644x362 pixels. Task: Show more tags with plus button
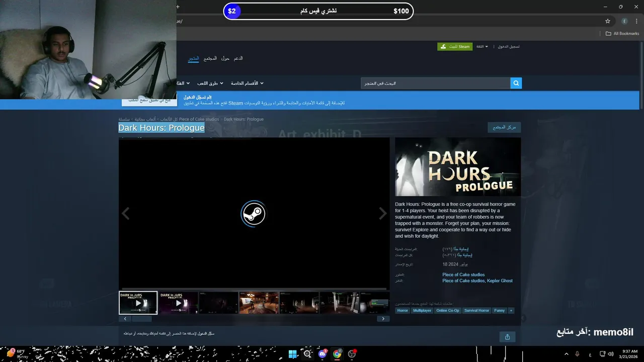point(511,311)
